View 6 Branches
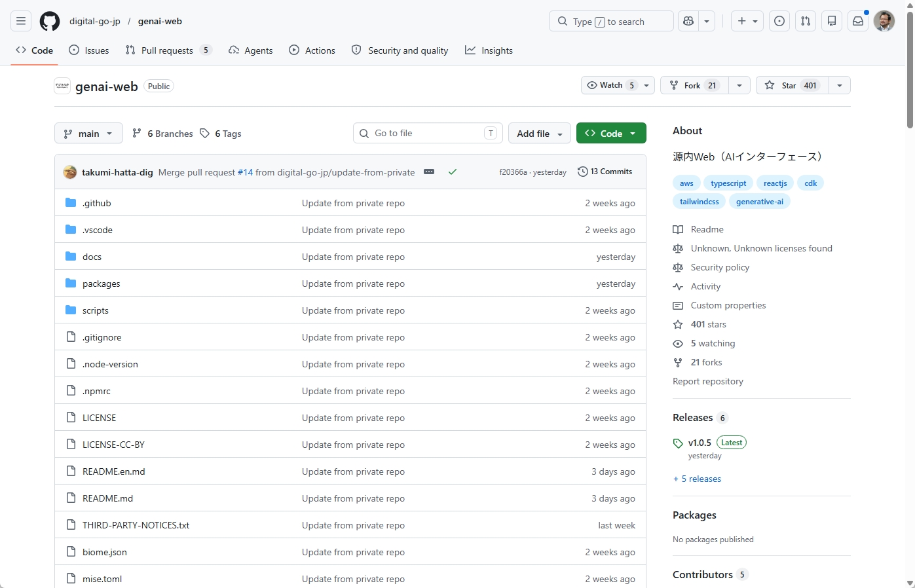 point(162,134)
